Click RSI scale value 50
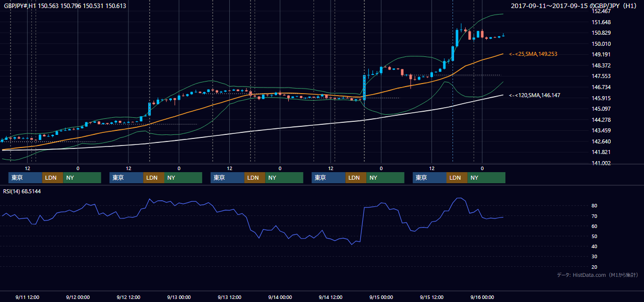 595,236
